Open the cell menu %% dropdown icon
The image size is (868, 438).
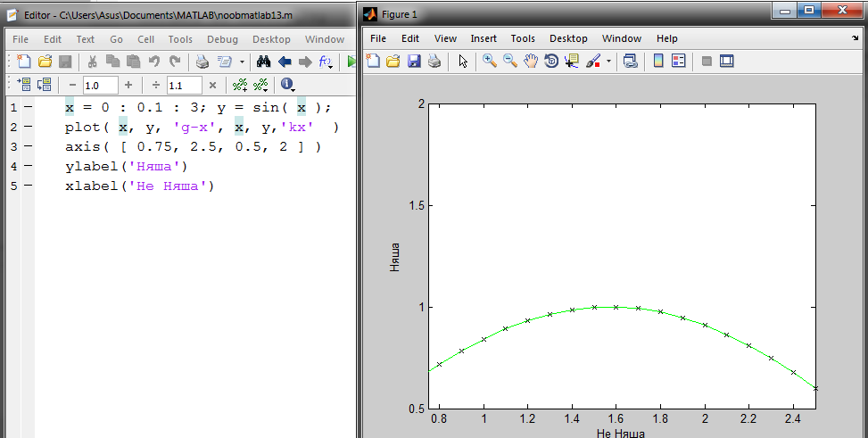point(260,85)
